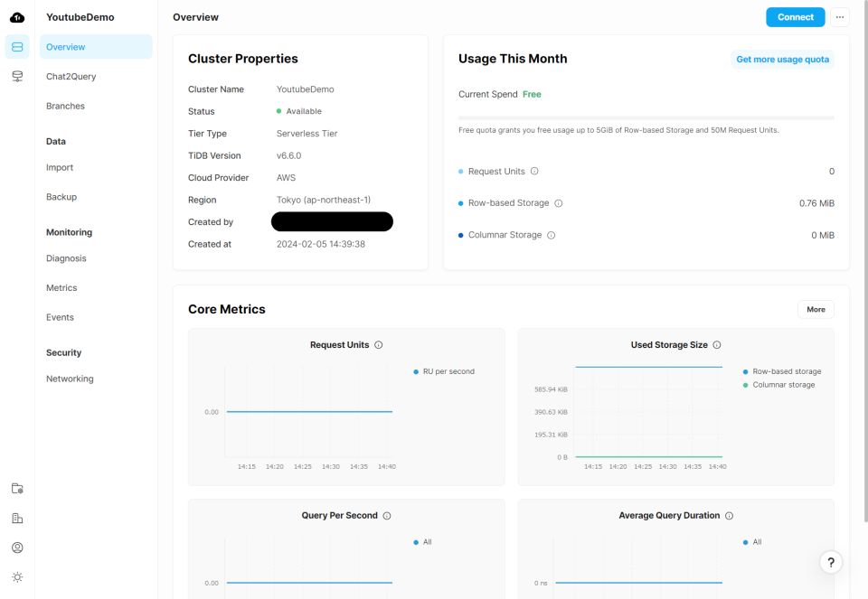Click the 0 MiB columnar storage value
Image resolution: width=868 pixels, height=599 pixels.
(x=823, y=235)
